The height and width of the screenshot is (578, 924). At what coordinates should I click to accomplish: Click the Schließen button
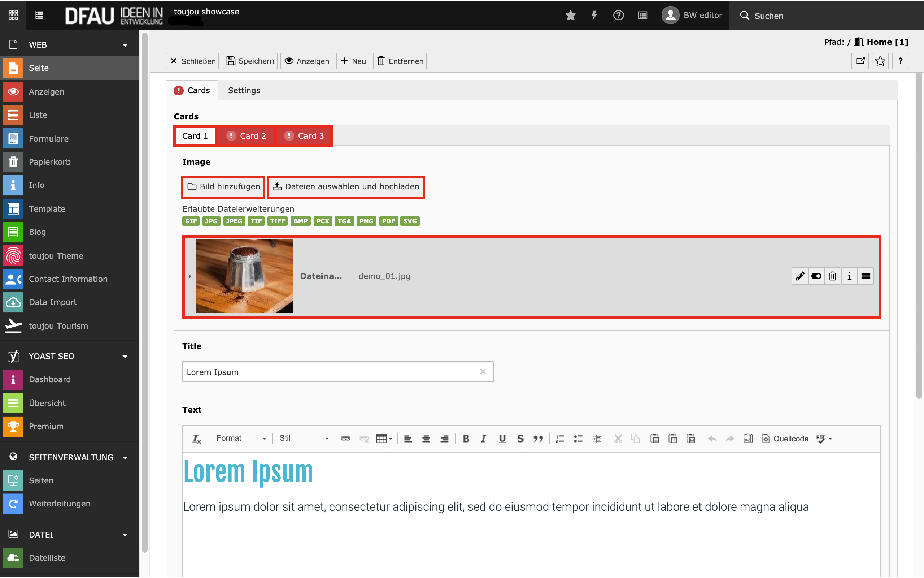pos(192,61)
